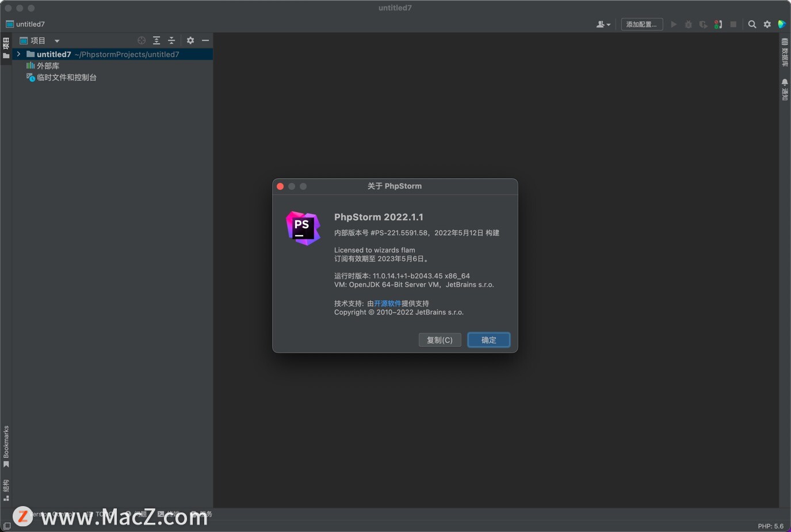Open the 数据库 database side tab
The image size is (791, 532).
(785, 52)
